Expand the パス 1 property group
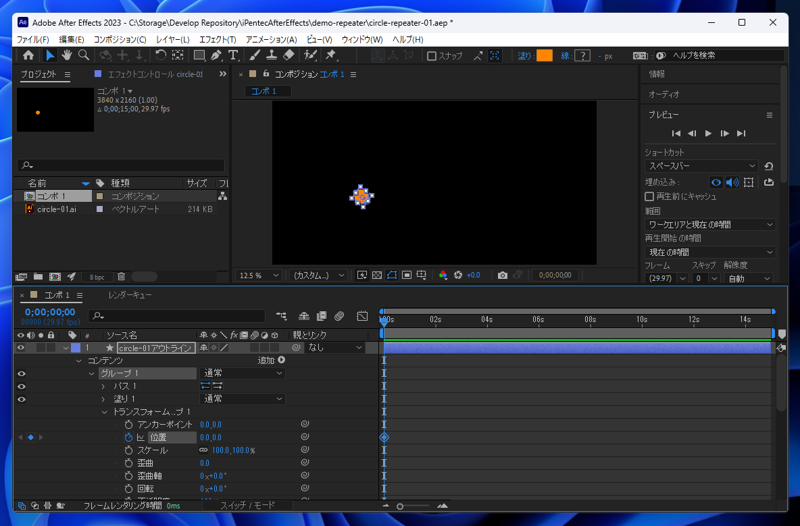This screenshot has width=800, height=526. click(103, 386)
